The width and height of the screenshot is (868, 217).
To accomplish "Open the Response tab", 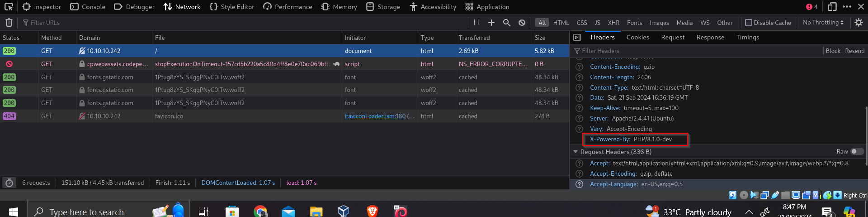I will click(710, 38).
